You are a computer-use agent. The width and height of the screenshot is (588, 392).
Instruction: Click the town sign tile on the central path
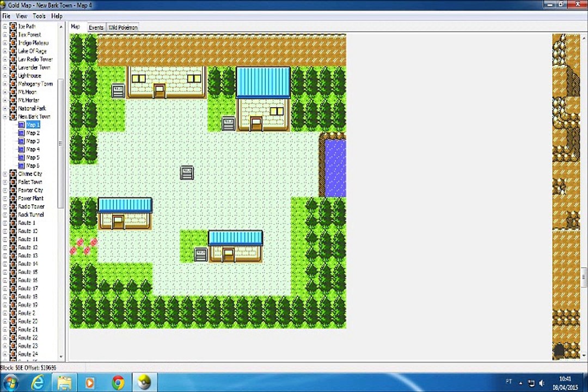tap(187, 173)
